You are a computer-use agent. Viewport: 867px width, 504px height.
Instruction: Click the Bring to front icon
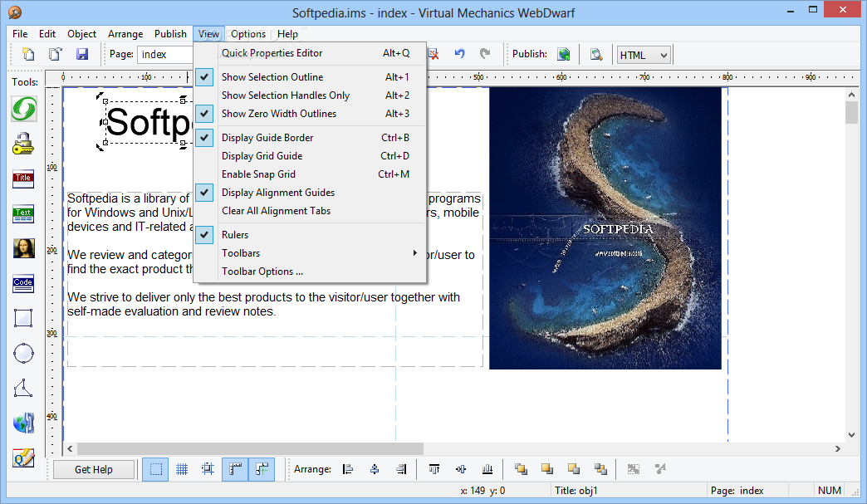point(521,469)
